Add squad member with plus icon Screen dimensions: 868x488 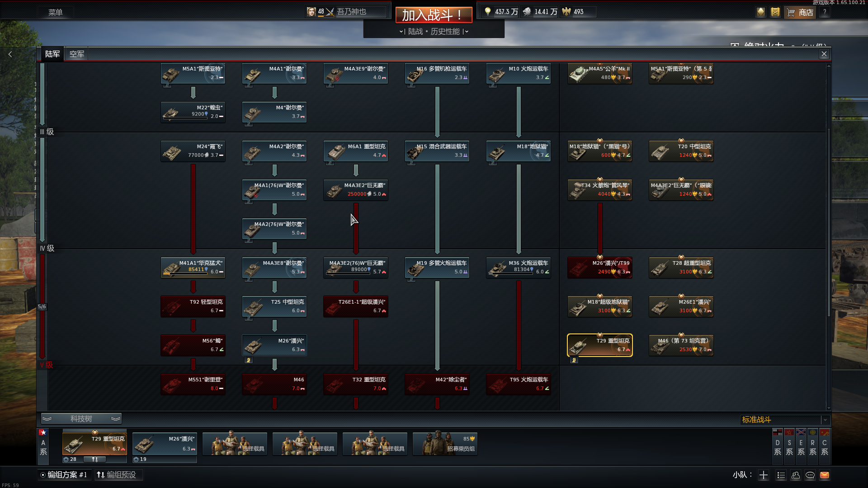click(x=764, y=475)
